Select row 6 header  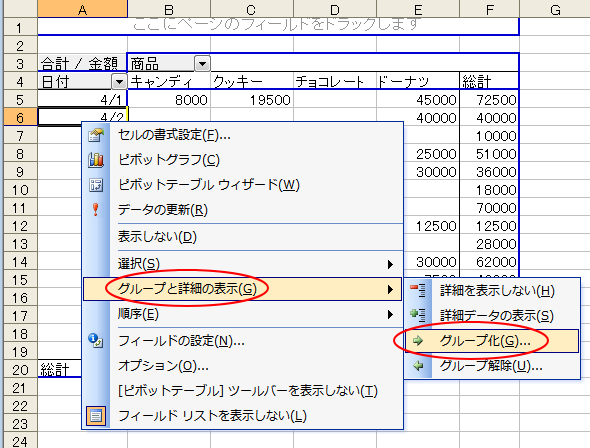point(20,118)
